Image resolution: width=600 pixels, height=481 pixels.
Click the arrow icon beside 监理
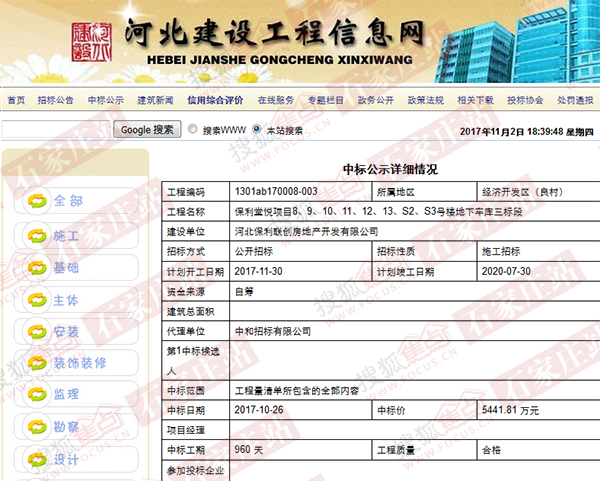coord(37,394)
